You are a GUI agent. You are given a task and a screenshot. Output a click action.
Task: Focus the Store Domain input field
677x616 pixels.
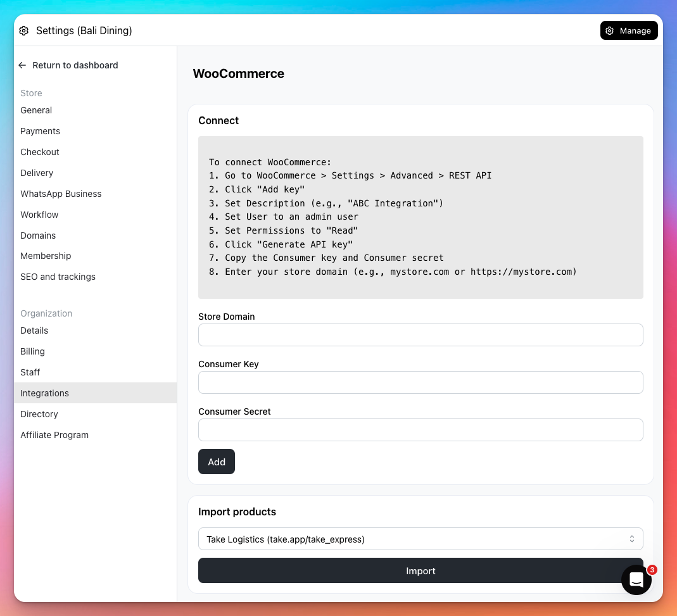coord(421,335)
